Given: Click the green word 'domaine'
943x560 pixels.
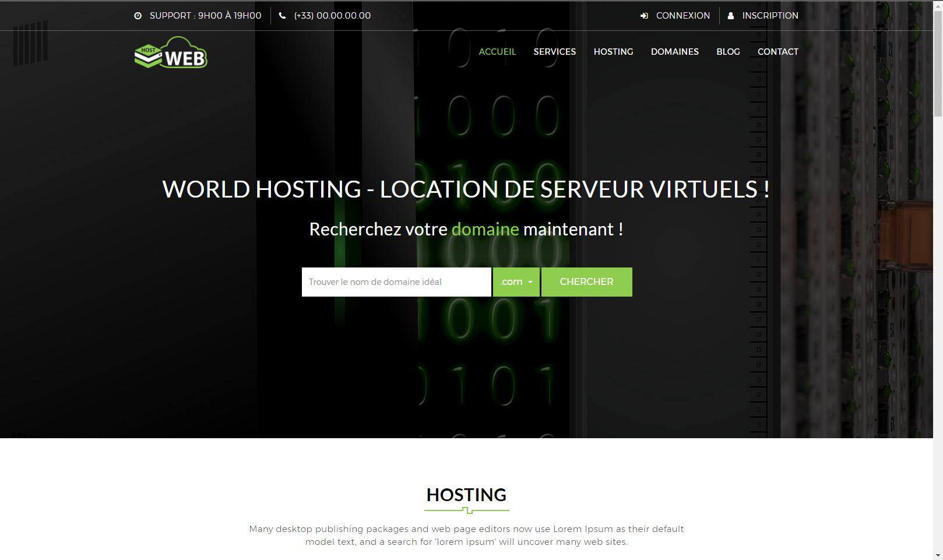Looking at the screenshot, I should pos(485,230).
